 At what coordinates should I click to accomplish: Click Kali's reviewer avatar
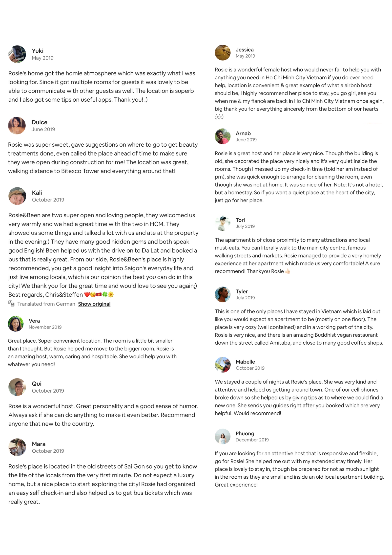pos(17,196)
